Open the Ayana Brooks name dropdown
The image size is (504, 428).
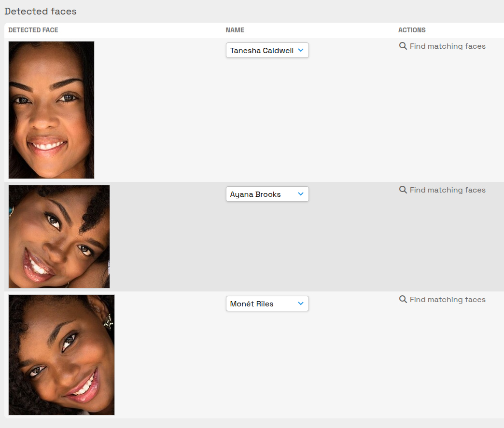[267, 194]
